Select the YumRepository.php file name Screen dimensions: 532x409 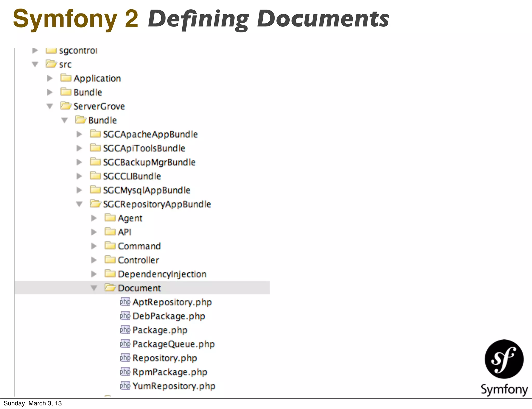click(174, 386)
